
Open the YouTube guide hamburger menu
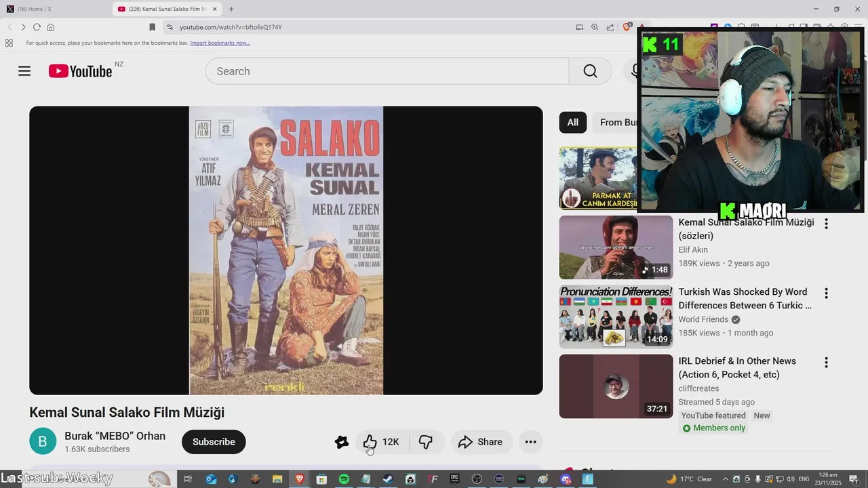[24, 71]
